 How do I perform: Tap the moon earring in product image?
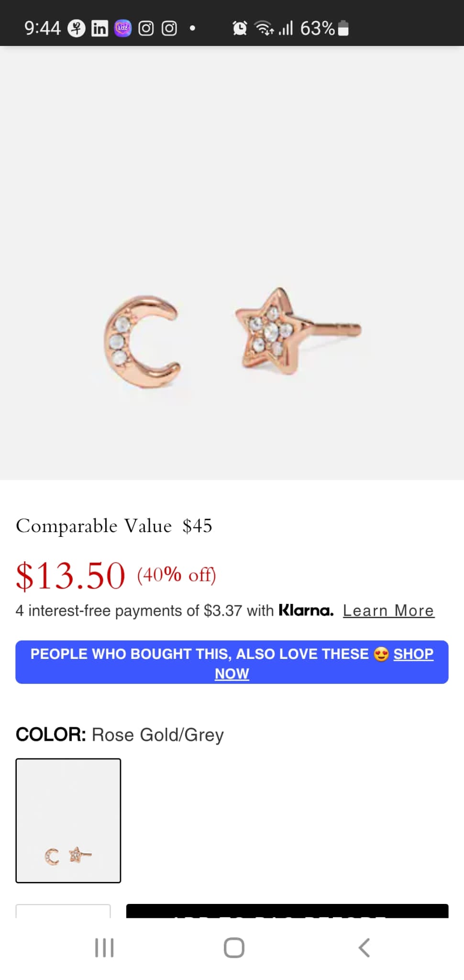(142, 341)
